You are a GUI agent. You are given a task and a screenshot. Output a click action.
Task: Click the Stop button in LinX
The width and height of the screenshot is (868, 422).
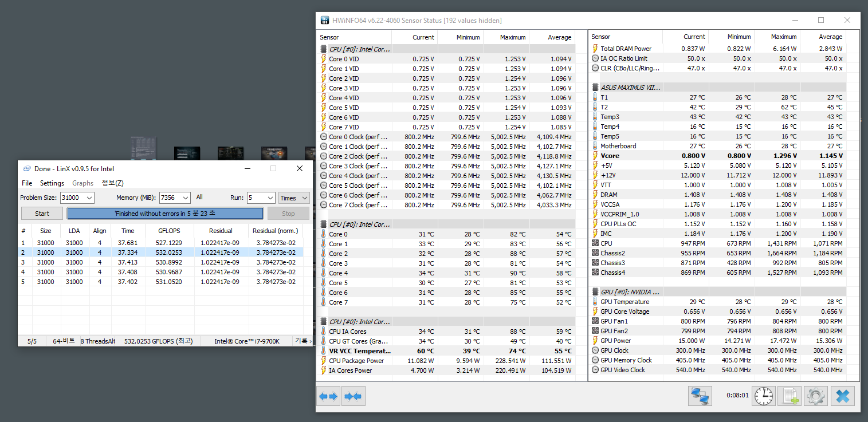point(288,214)
